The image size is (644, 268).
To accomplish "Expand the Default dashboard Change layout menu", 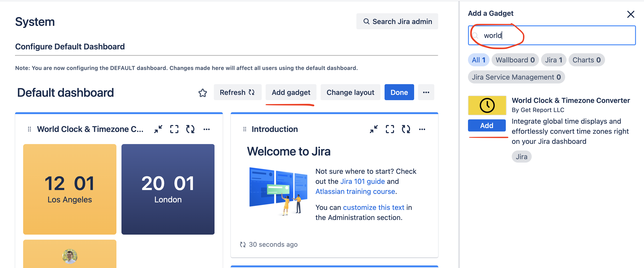I will [350, 92].
